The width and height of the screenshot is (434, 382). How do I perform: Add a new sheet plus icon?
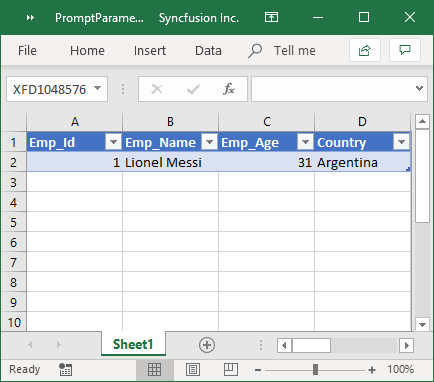(x=207, y=345)
